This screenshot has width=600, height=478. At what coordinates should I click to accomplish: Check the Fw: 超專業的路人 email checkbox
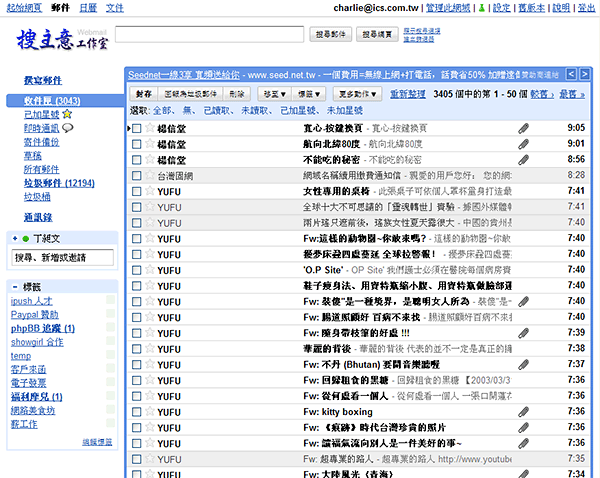click(x=137, y=459)
